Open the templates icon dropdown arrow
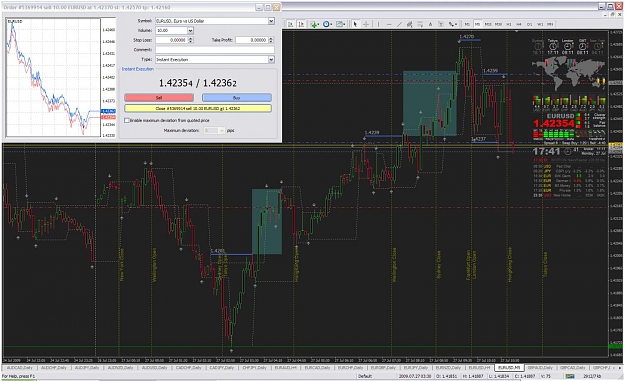625x381 pixels. tap(345, 24)
